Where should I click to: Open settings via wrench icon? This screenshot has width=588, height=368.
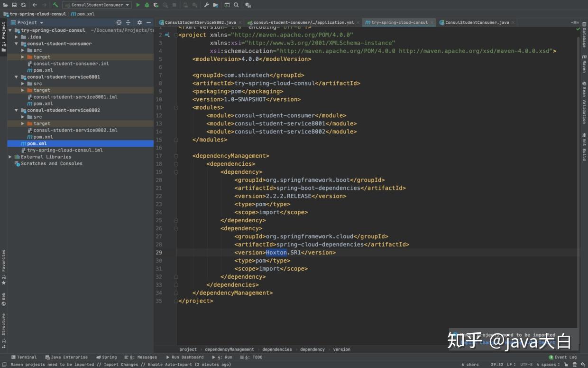pos(206,5)
